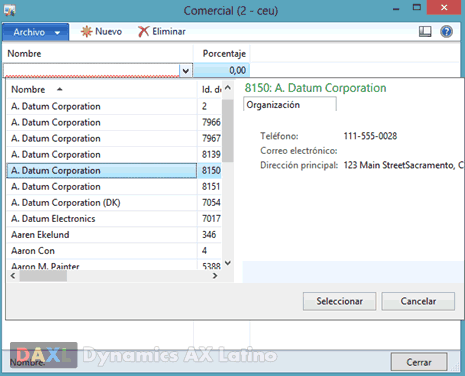465x376 pixels.
Task: Click the horizontal scrollbar left arrow
Action: pyautogui.click(x=13, y=276)
